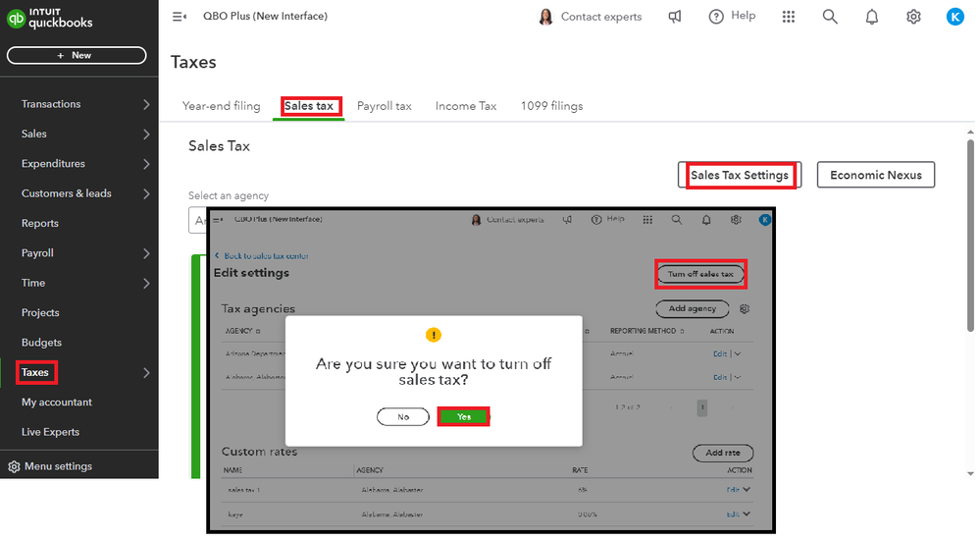Click the yellow warning icon in dialog
This screenshot has width=980, height=540.
tap(434, 336)
